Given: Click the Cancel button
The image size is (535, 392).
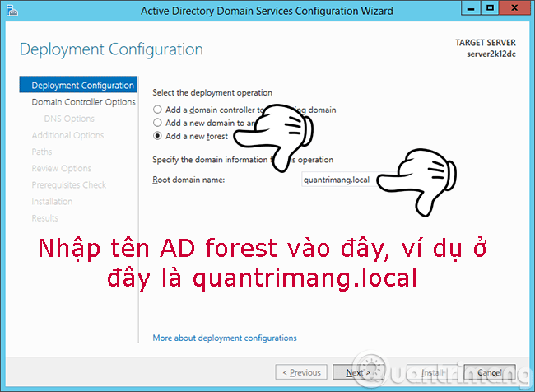Looking at the screenshot, I should [x=490, y=372].
